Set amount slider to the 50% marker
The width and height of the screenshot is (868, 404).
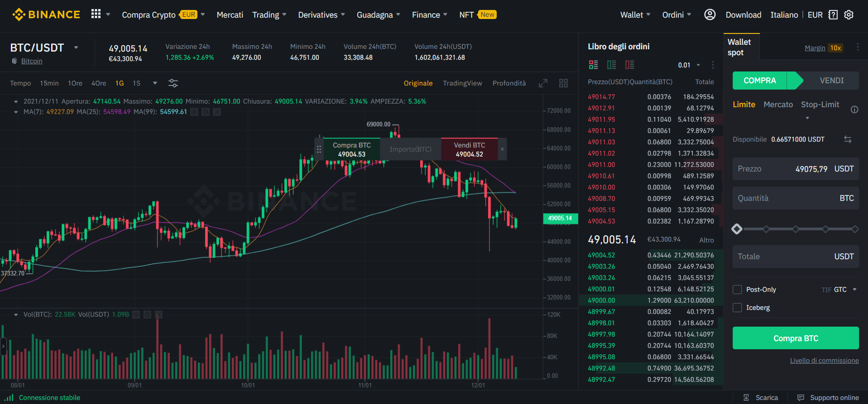pyautogui.click(x=796, y=229)
